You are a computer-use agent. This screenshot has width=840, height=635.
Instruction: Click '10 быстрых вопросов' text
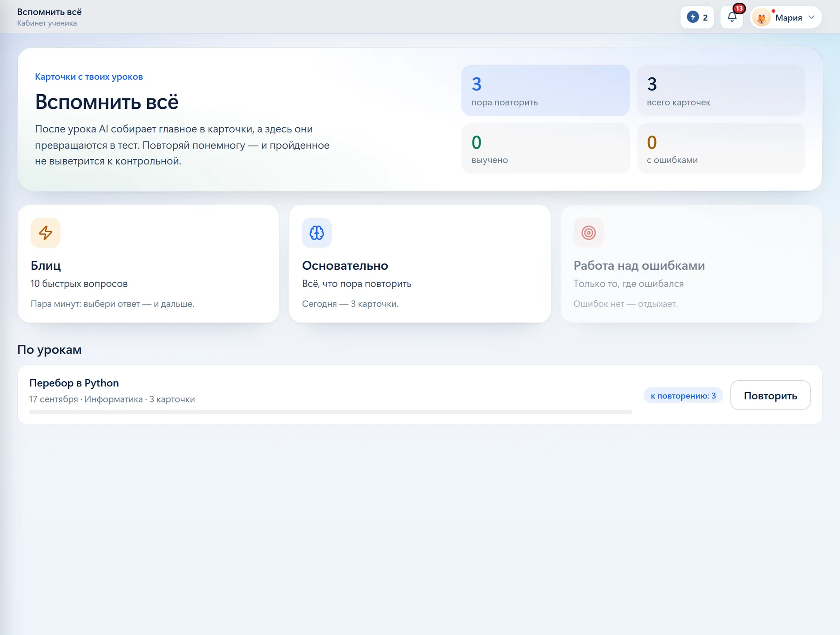pos(79,283)
